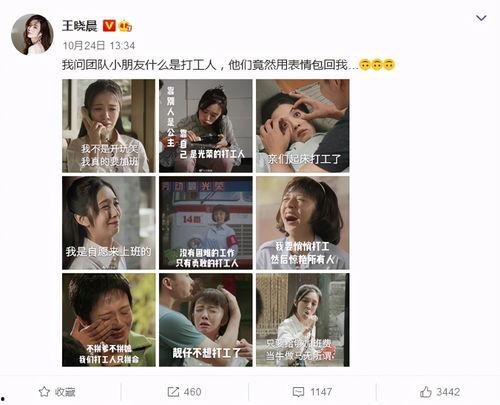500x405 pixels.
Task: Click the first emoji in post text
Action: [365, 65]
